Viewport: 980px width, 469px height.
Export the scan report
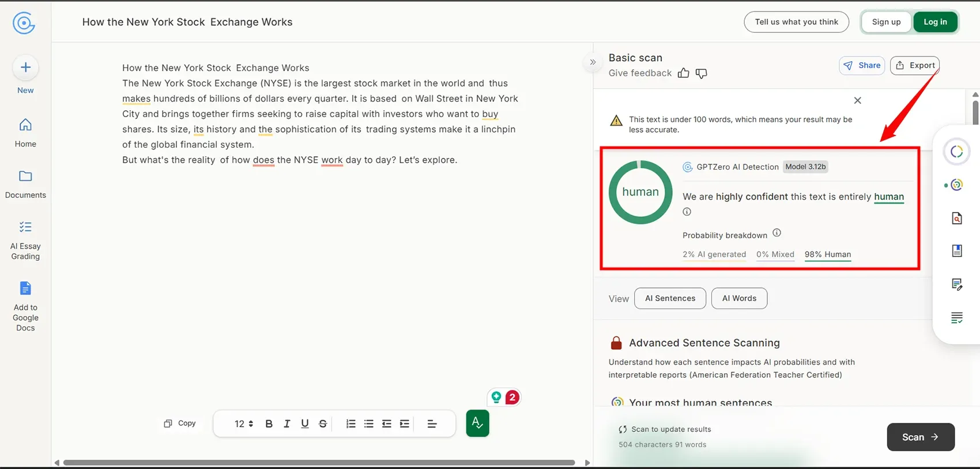coord(915,66)
